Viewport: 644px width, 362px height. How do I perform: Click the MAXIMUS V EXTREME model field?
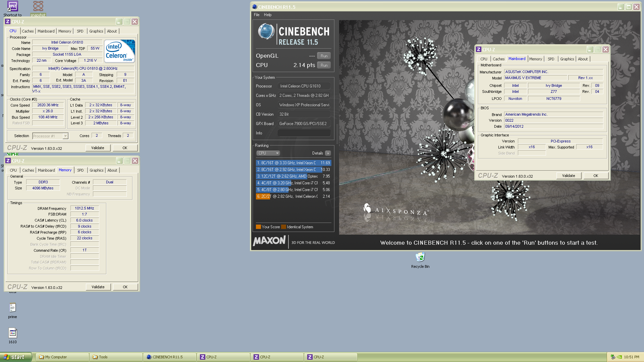pos(536,78)
